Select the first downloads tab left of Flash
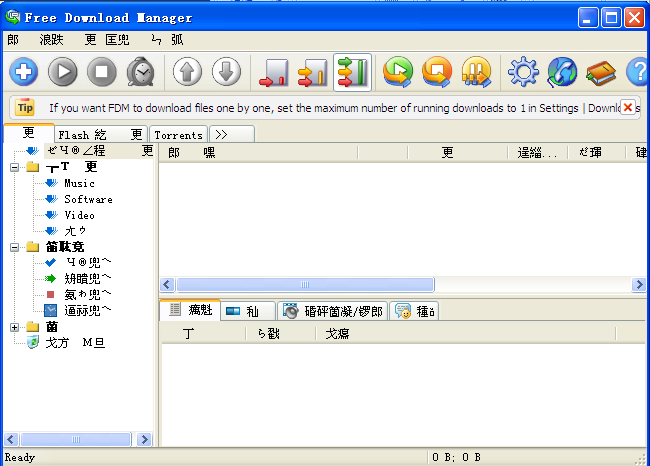650x466 pixels. pyautogui.click(x=29, y=133)
